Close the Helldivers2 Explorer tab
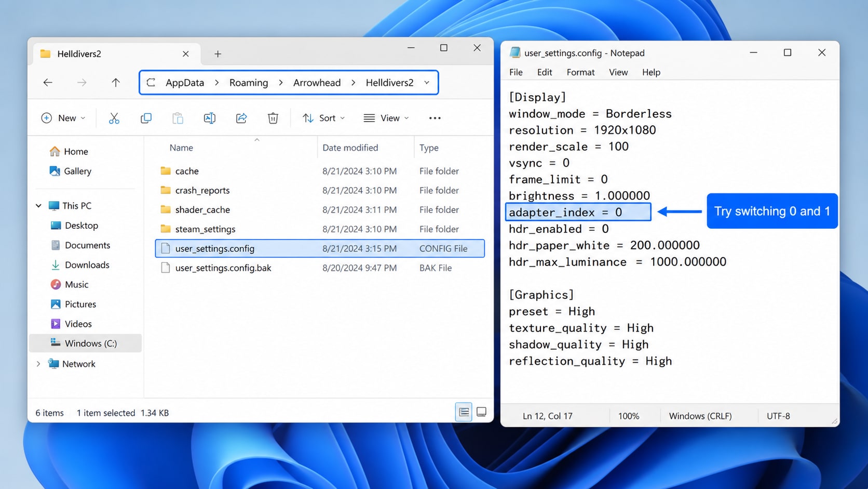The height and width of the screenshot is (489, 868). pos(186,54)
